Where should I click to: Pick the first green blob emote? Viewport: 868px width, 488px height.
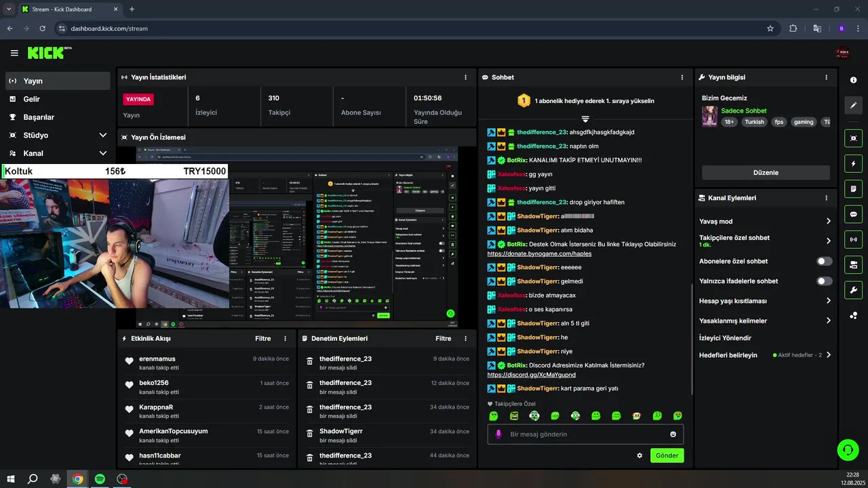pyautogui.click(x=494, y=416)
